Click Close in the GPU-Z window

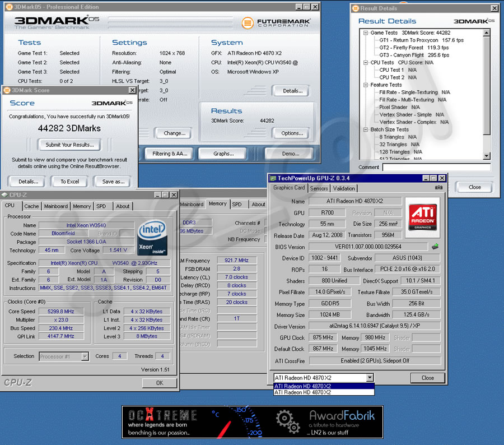click(x=427, y=378)
